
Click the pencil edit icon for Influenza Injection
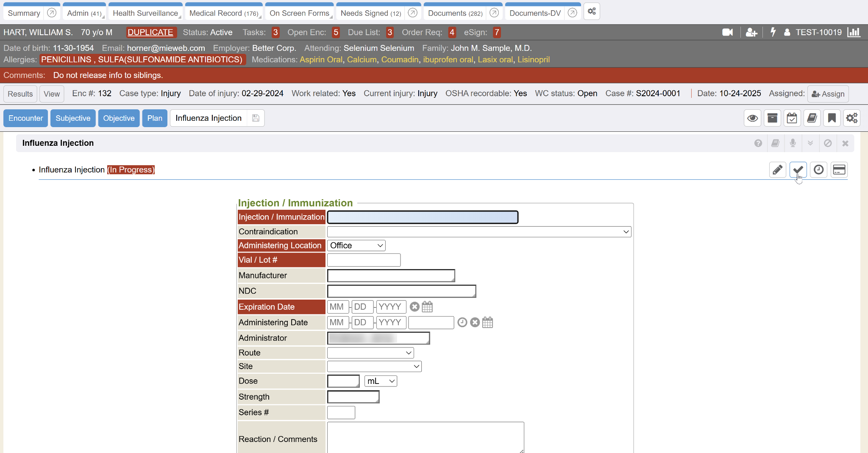777,170
